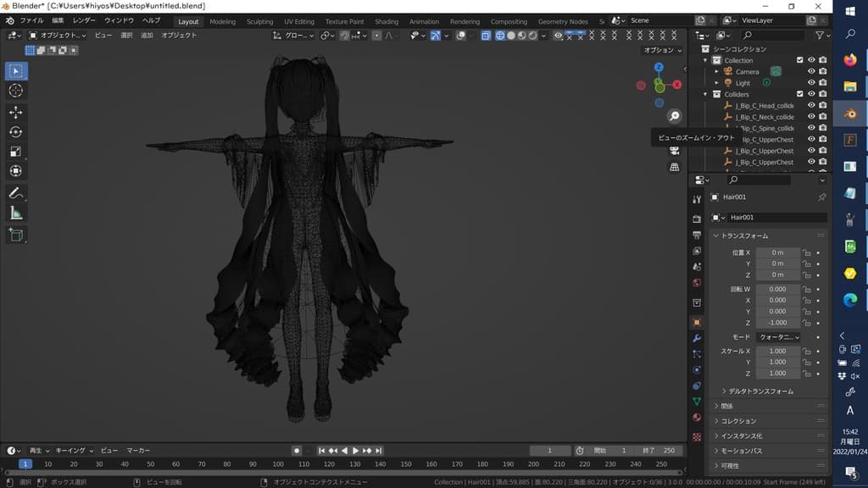Screen dimensions: 868x488
Task: Open the ファイル menu
Action: (x=31, y=20)
